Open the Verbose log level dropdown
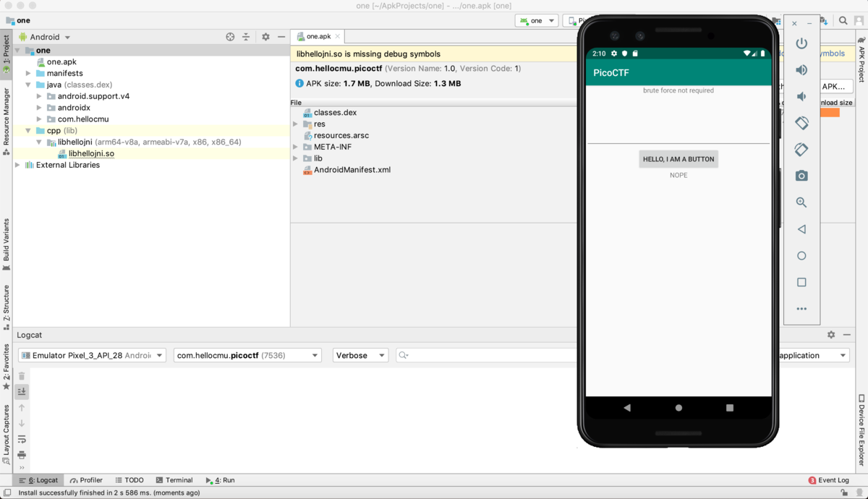Viewport: 868px width, 499px height. pyautogui.click(x=360, y=355)
